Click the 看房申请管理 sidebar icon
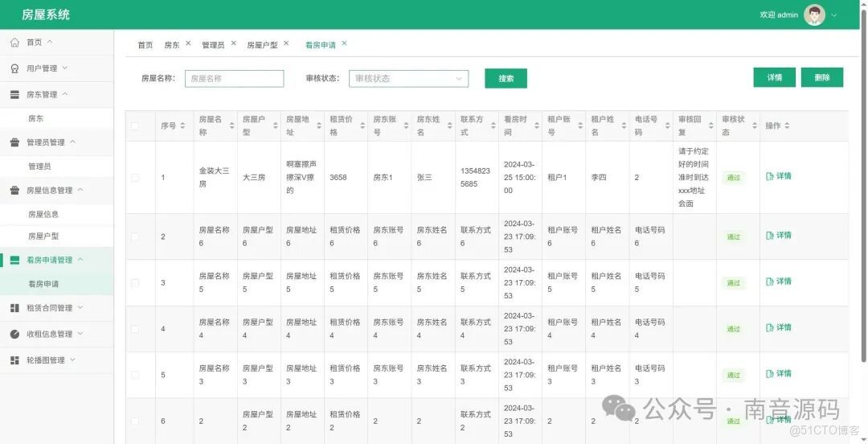The height and width of the screenshot is (444, 868). pyautogui.click(x=15, y=260)
